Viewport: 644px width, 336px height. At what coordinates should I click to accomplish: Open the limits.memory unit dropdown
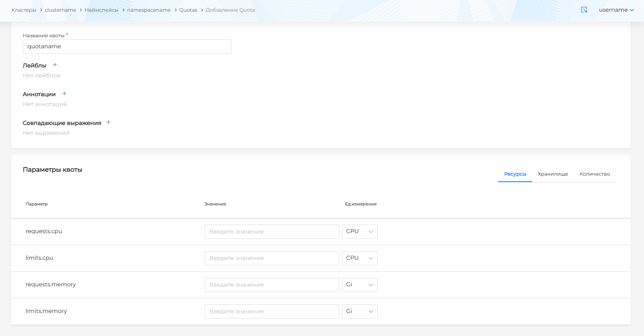[x=359, y=312]
